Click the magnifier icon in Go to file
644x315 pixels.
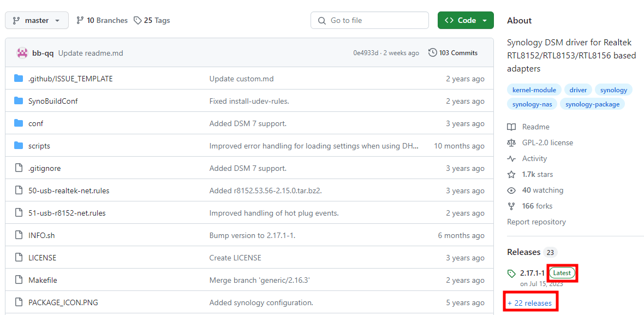[x=323, y=21]
